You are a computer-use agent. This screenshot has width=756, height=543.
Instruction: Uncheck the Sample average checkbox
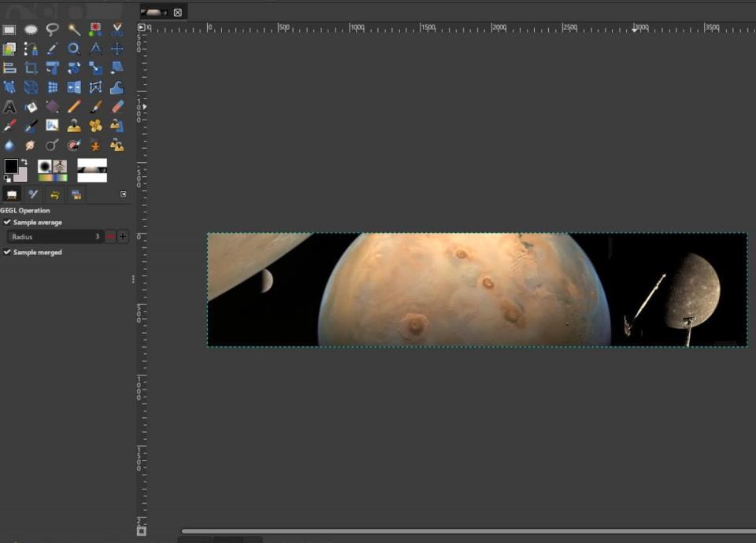pyautogui.click(x=7, y=223)
